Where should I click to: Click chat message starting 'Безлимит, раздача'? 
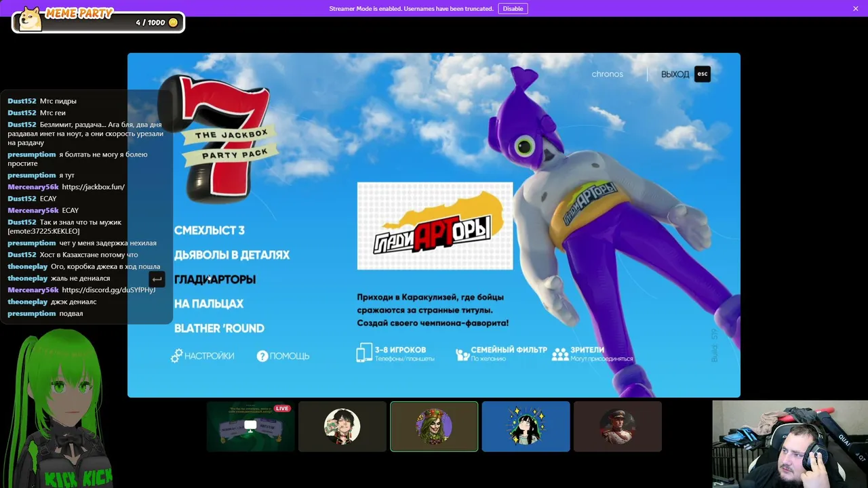click(85, 134)
